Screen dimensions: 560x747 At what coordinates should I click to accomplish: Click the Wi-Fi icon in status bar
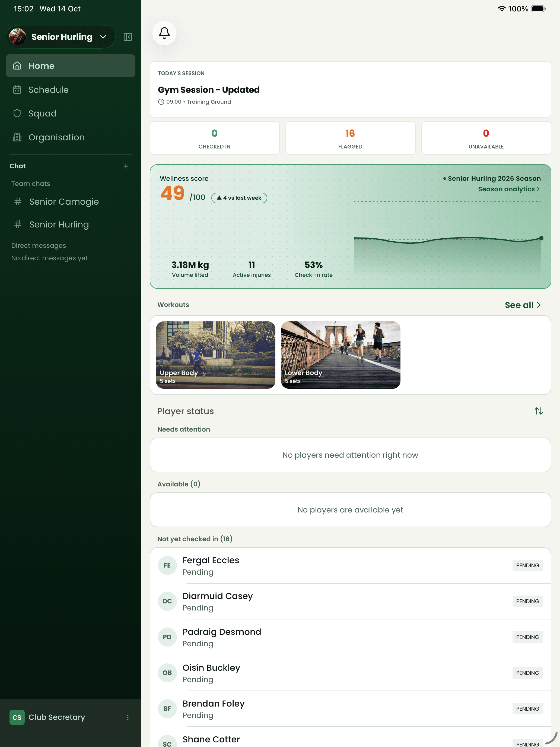click(502, 9)
